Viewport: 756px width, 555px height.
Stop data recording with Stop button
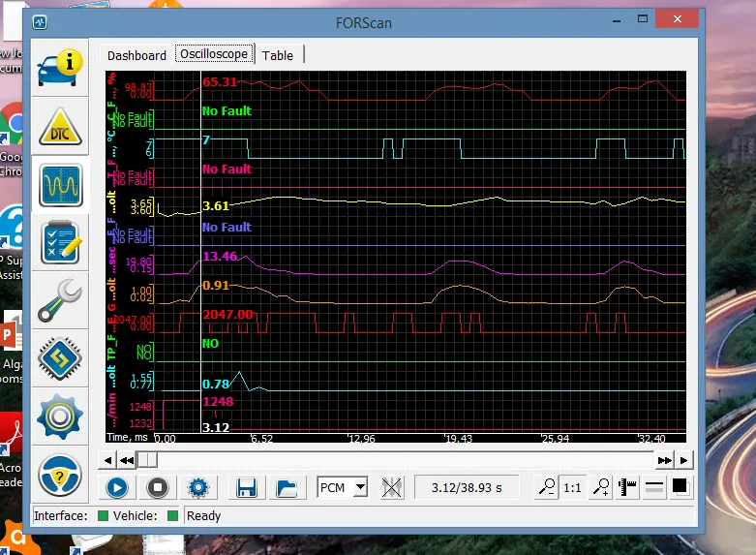pos(157,487)
